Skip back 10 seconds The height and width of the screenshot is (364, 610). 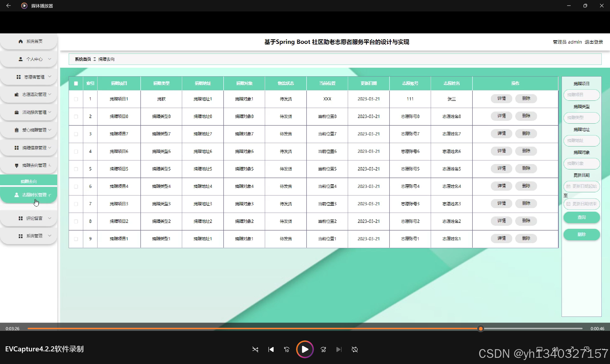click(x=287, y=349)
